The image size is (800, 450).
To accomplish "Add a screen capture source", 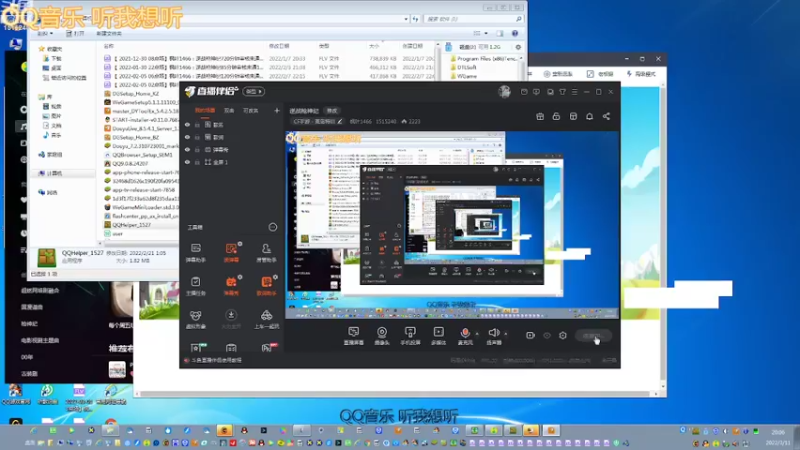I will point(354,336).
